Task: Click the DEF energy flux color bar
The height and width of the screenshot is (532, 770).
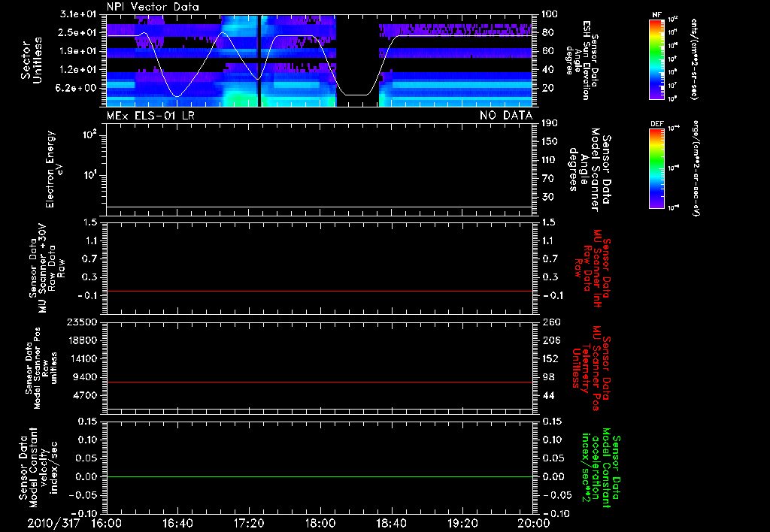Action: coord(656,168)
